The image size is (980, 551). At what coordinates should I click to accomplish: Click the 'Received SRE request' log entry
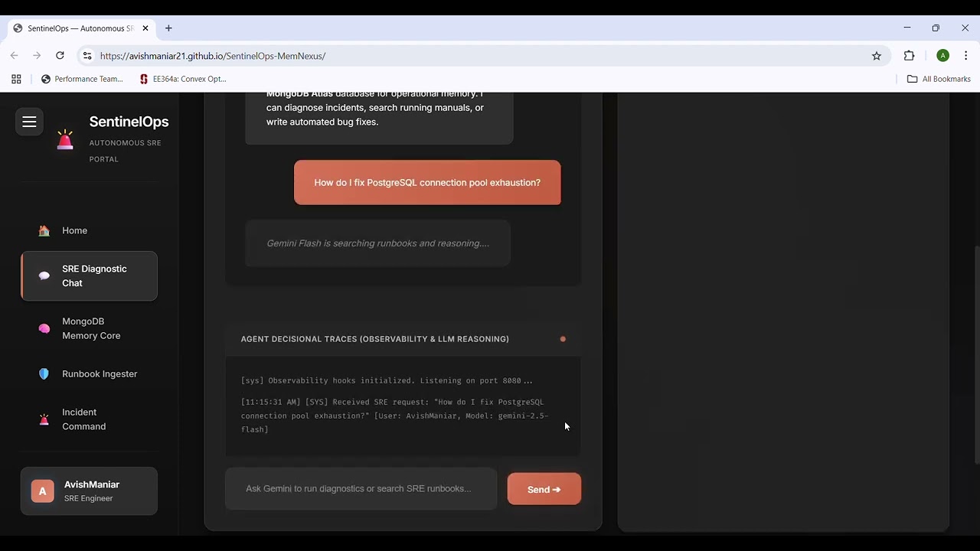click(x=395, y=416)
